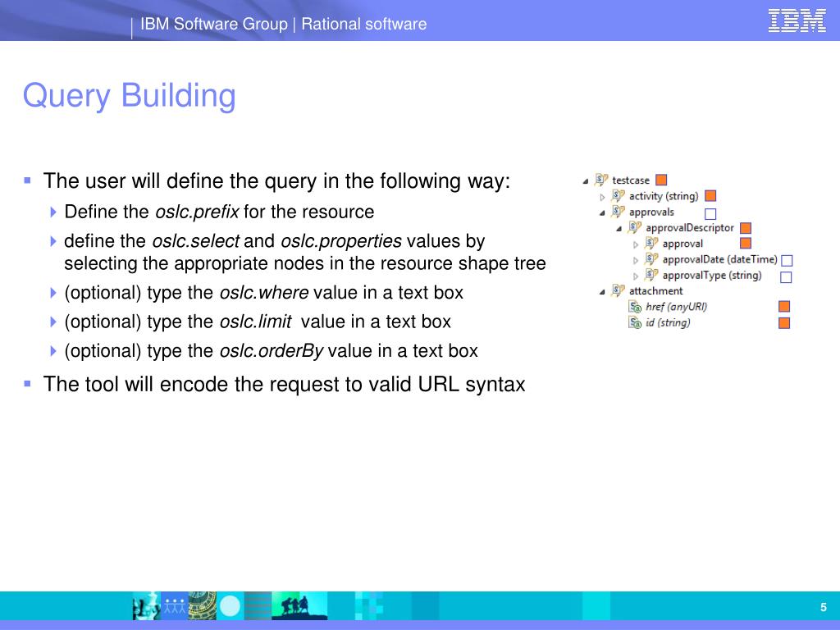Click the 'oslc.limit' italic term
Image resolution: width=840 pixels, height=630 pixels.
pyautogui.click(x=256, y=322)
